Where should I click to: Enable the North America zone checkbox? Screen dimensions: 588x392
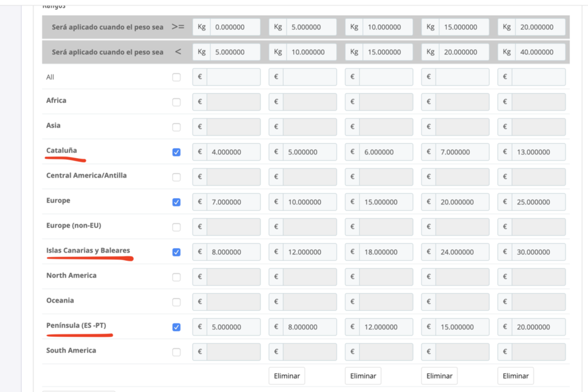point(176,277)
